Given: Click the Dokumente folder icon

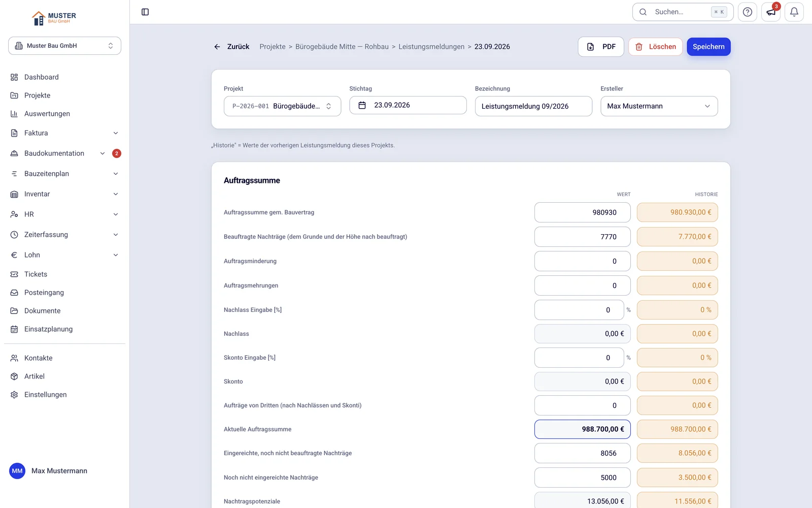Looking at the screenshot, I should (14, 311).
